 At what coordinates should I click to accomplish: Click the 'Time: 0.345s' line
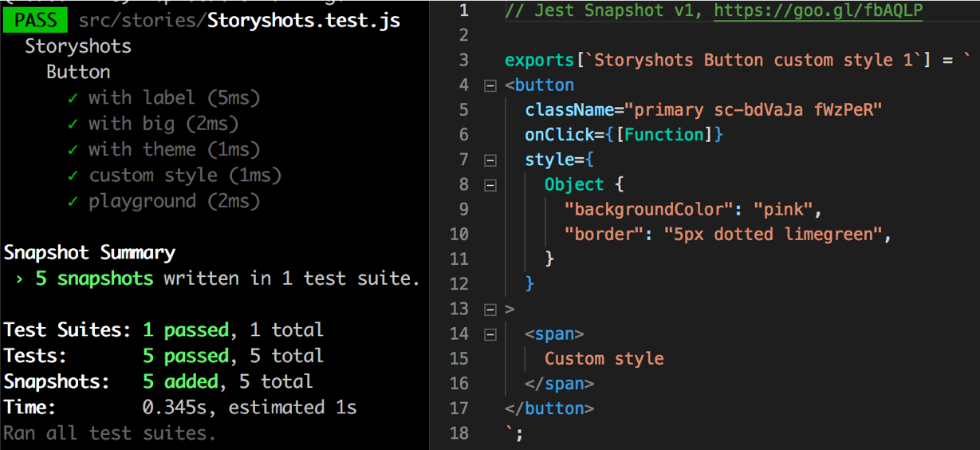(180, 407)
